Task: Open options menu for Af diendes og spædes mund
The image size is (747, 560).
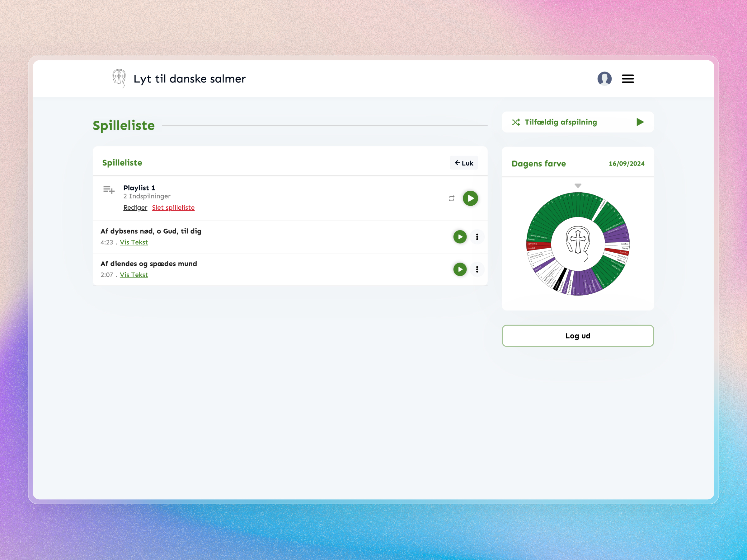Action: pos(477,269)
